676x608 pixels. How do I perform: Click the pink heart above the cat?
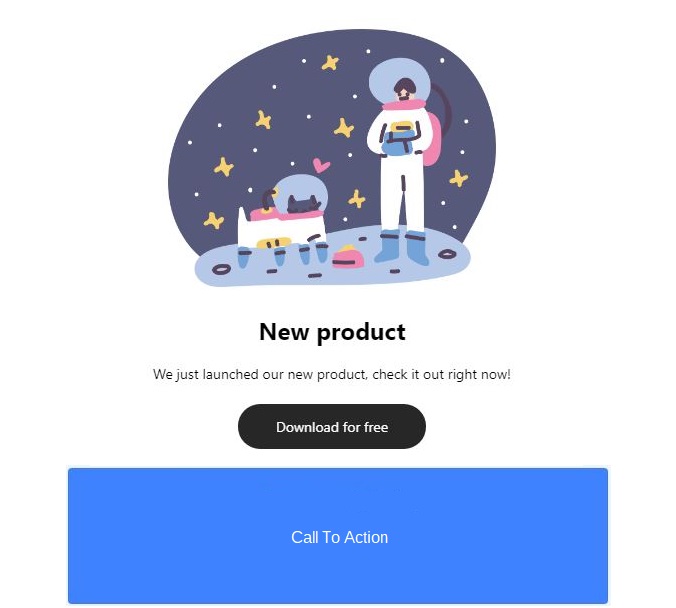[x=321, y=165]
